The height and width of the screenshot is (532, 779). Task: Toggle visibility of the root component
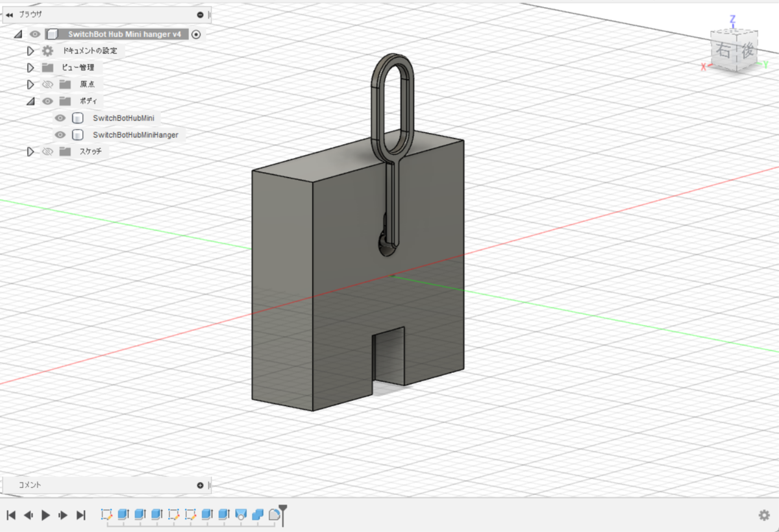point(35,34)
